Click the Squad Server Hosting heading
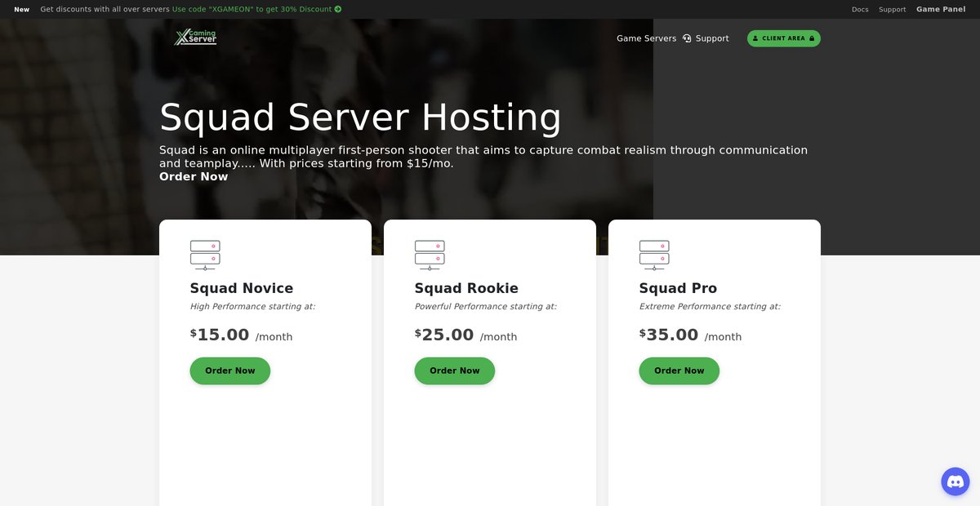 (x=360, y=118)
